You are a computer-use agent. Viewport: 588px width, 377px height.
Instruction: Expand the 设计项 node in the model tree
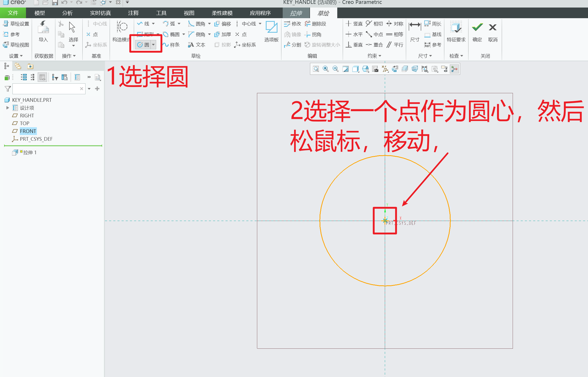point(7,108)
